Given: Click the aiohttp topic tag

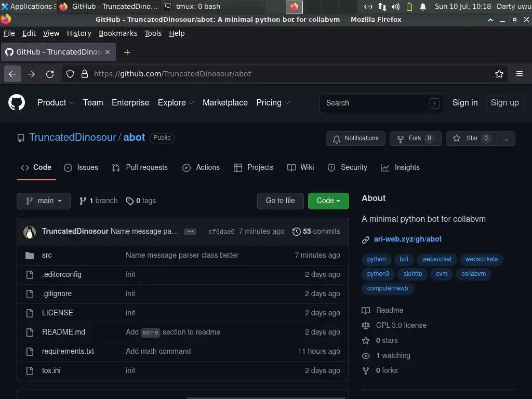Looking at the screenshot, I should [412, 274].
